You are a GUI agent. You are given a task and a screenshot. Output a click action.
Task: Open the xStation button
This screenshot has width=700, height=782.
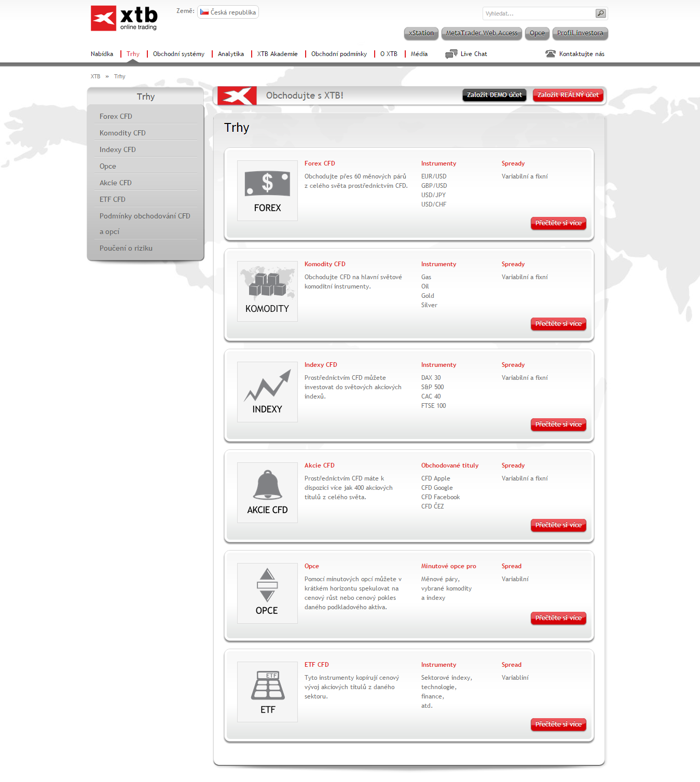point(421,33)
